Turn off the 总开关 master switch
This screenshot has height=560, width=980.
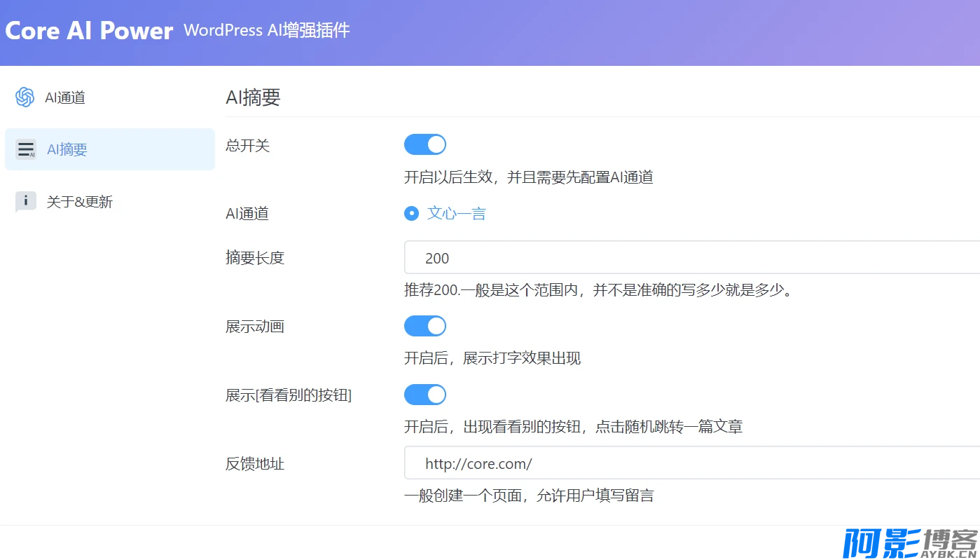coord(425,145)
